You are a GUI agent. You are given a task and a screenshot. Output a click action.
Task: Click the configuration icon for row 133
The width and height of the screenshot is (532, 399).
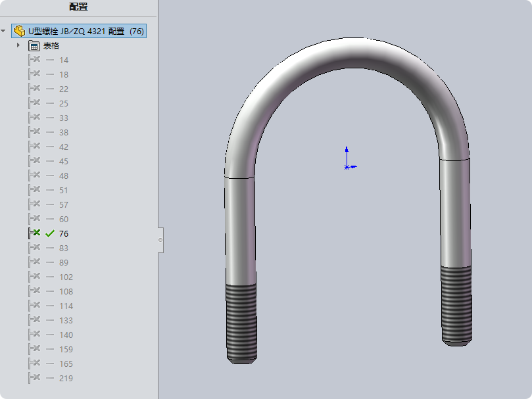(x=34, y=320)
